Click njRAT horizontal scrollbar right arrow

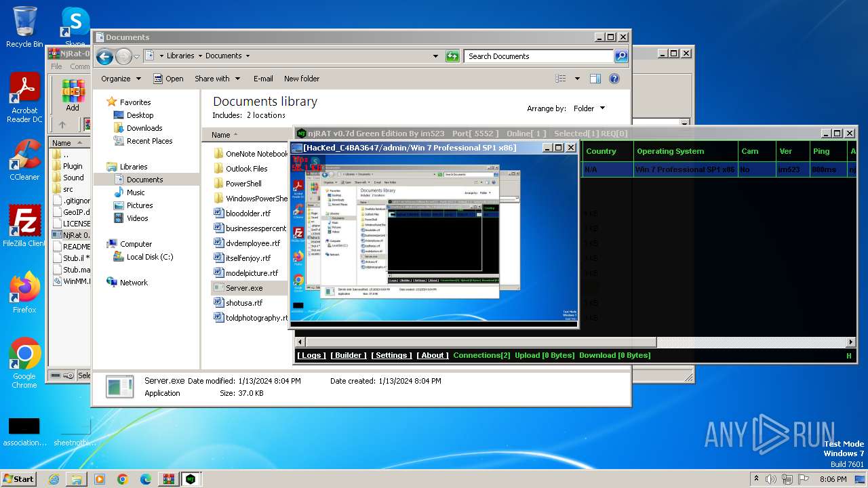pos(852,342)
